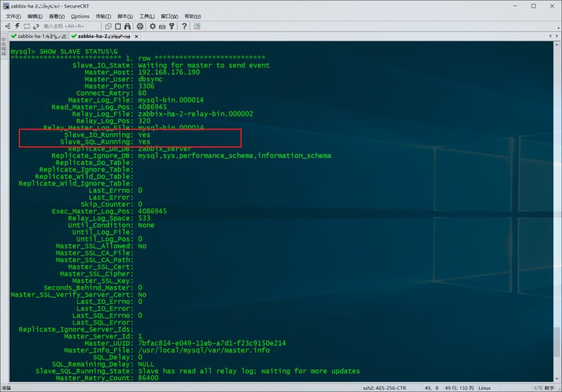Click the 'mysql> SHOW SLAVE STATUS\G' command line
The image size is (562, 392).
64,51
